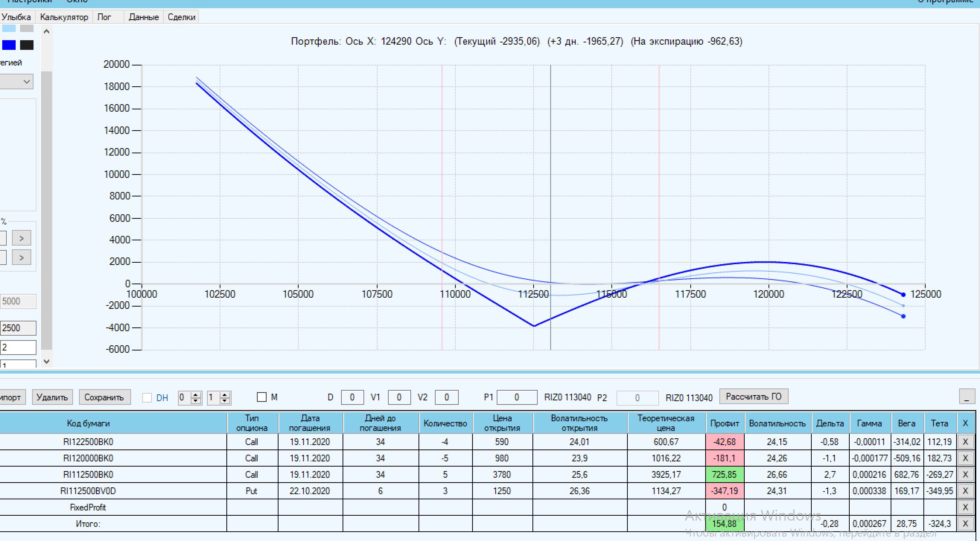Decrease the second DH spinner value
Screen dimensions: 980x541
pyautogui.click(x=225, y=401)
